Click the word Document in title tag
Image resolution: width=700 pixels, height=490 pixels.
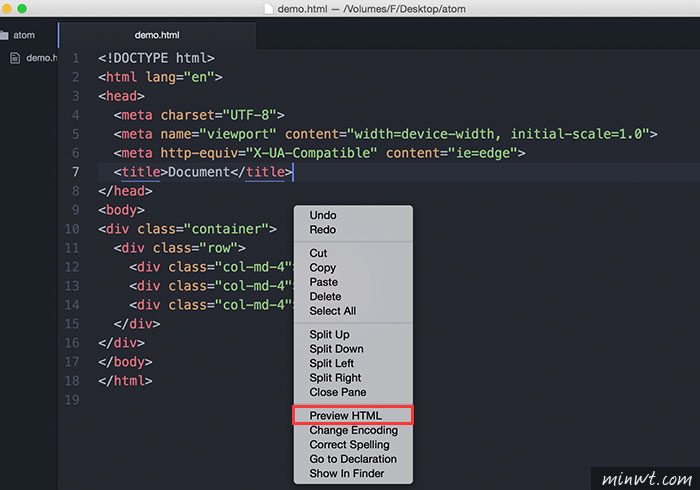click(199, 172)
